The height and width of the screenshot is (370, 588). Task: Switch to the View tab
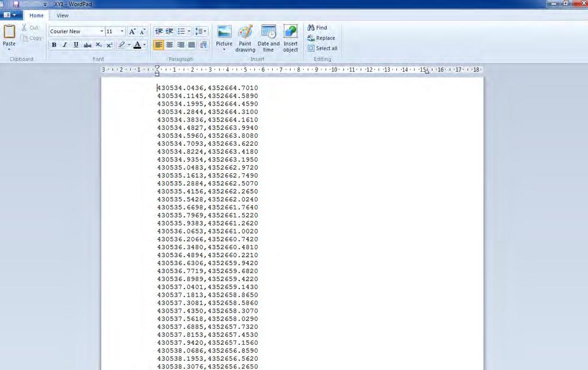62,15
